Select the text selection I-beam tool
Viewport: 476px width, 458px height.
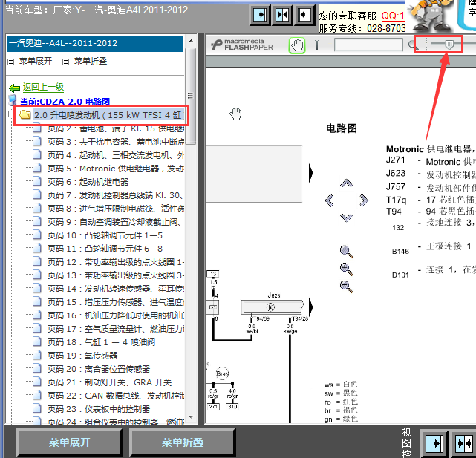click(317, 46)
